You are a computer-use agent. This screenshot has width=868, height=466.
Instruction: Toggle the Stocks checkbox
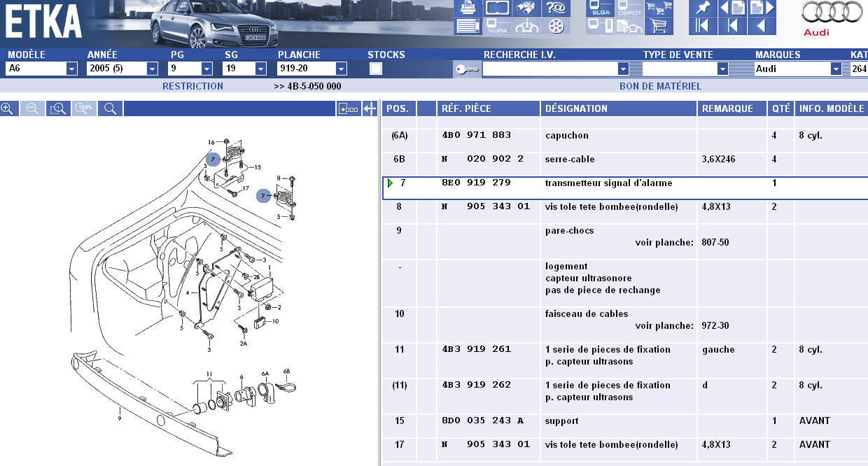(376, 69)
